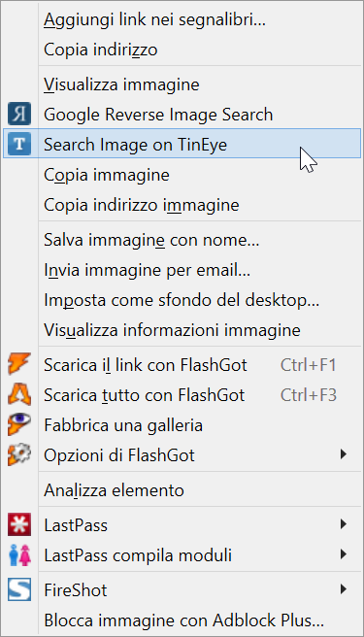Open 'Opzioni di FlashGot' entry
Screen dimensions: 364x637
(182, 455)
